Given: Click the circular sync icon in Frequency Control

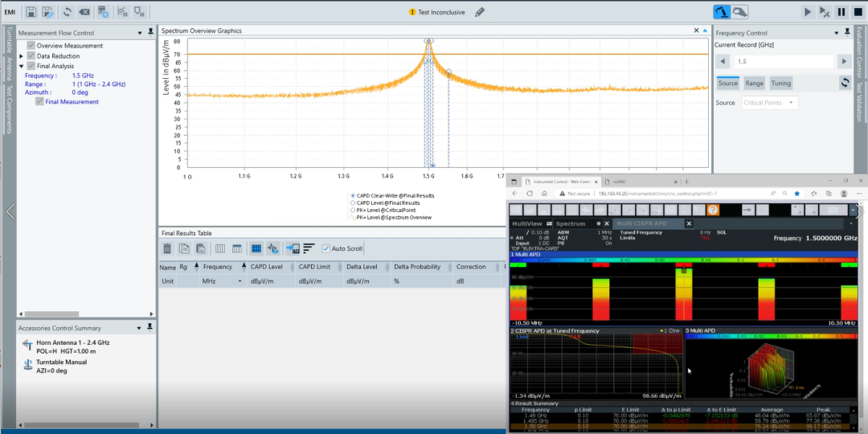Looking at the screenshot, I should (x=845, y=83).
